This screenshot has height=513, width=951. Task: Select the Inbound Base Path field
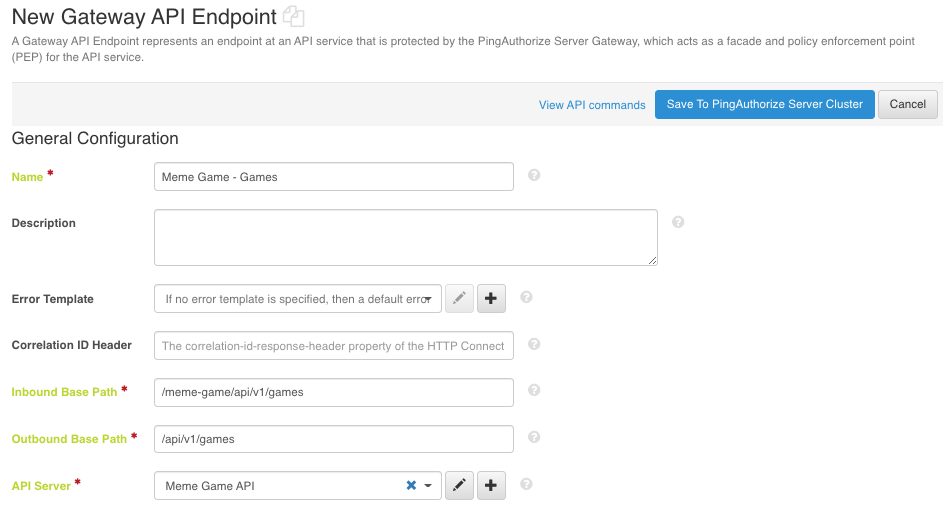(333, 392)
